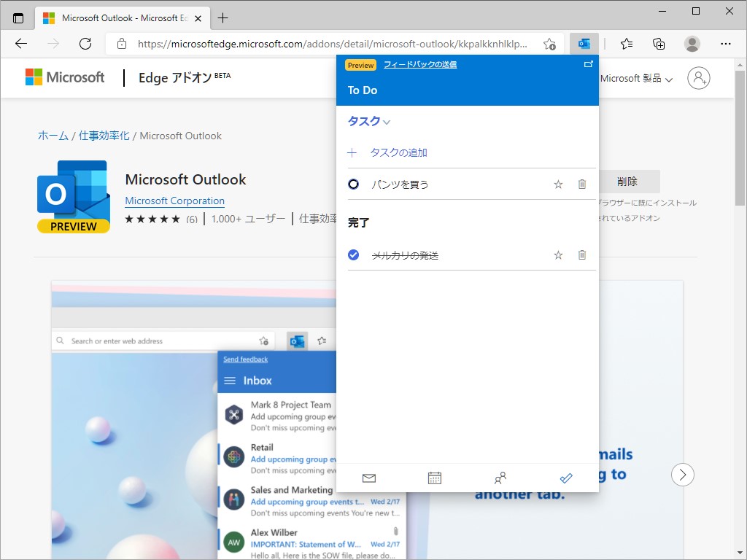Open the Favorites list icon
The width and height of the screenshot is (747, 560).
(627, 44)
